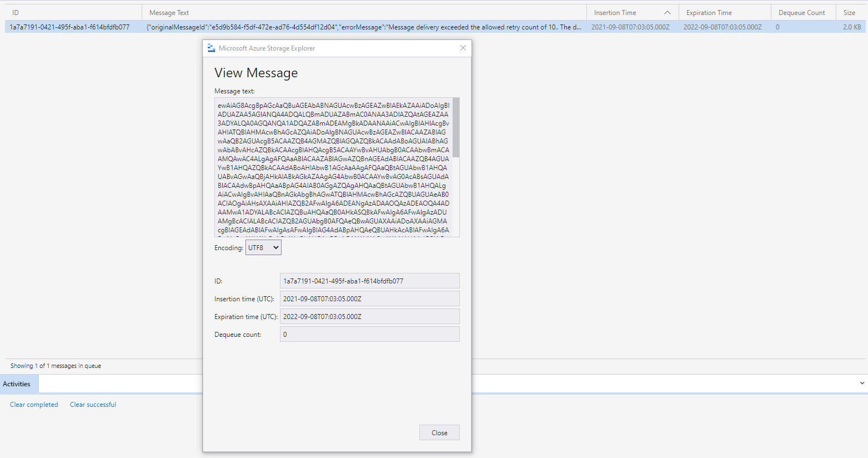Switch to the Activities tab
This screenshot has width=868, height=458.
pos(18,384)
